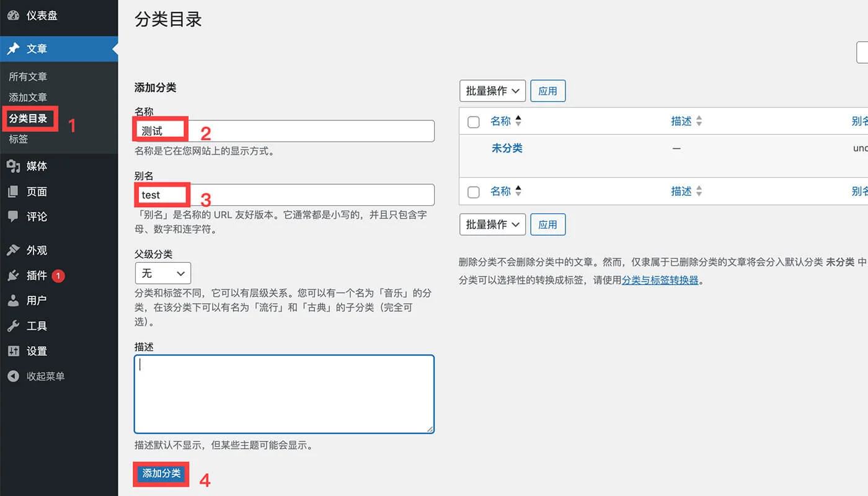Toggle the select-all checkbox above the category list
868x496 pixels.
(x=473, y=122)
